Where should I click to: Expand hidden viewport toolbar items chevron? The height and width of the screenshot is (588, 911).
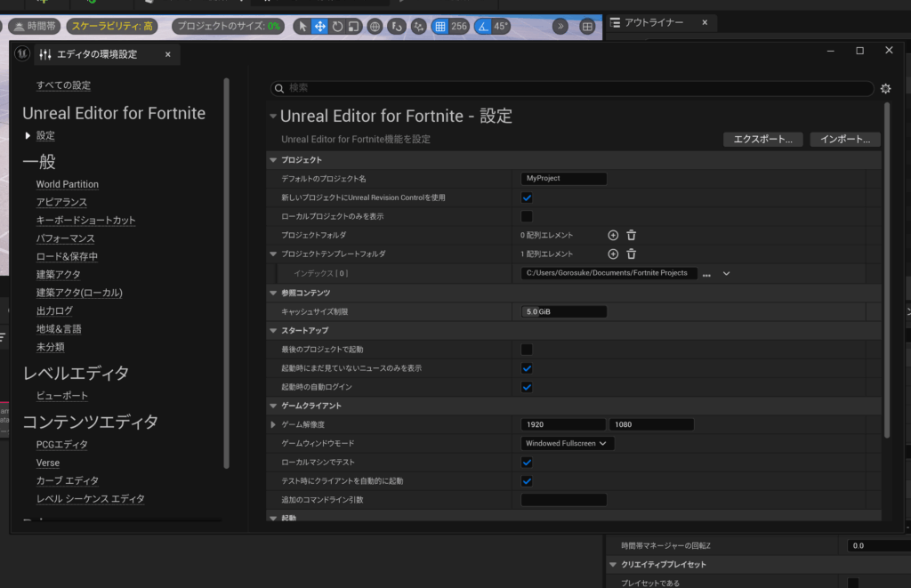pos(560,26)
